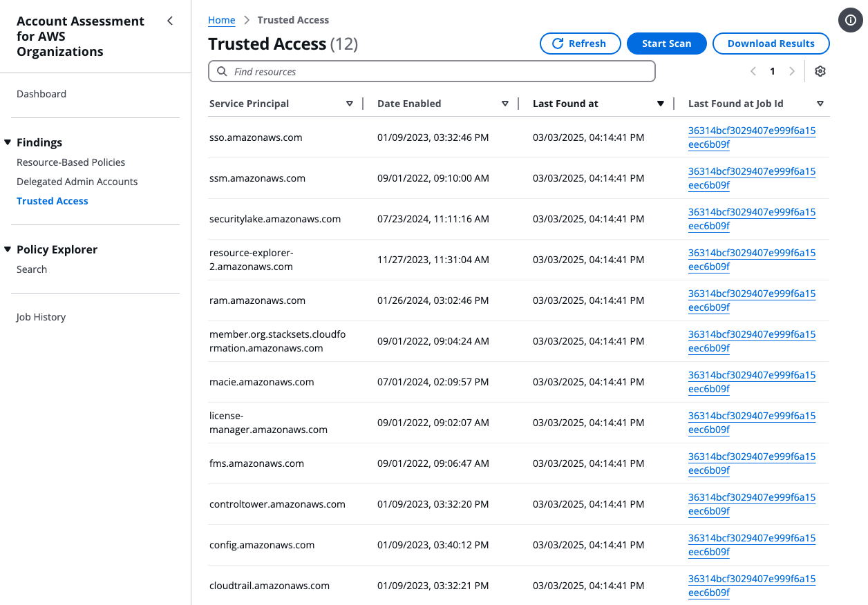Open job id link for config.amazonaws.com row
Viewport: 868px width, 605px height.
752,545
